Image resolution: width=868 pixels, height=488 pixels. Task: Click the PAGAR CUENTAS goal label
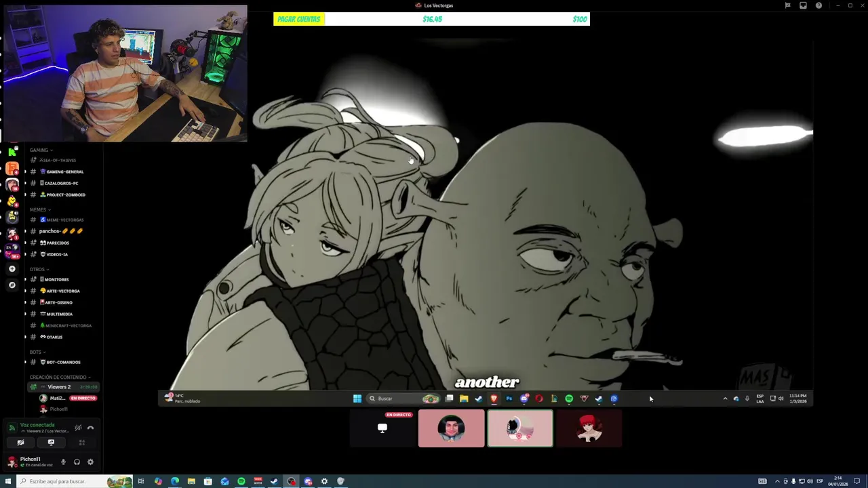pos(298,19)
